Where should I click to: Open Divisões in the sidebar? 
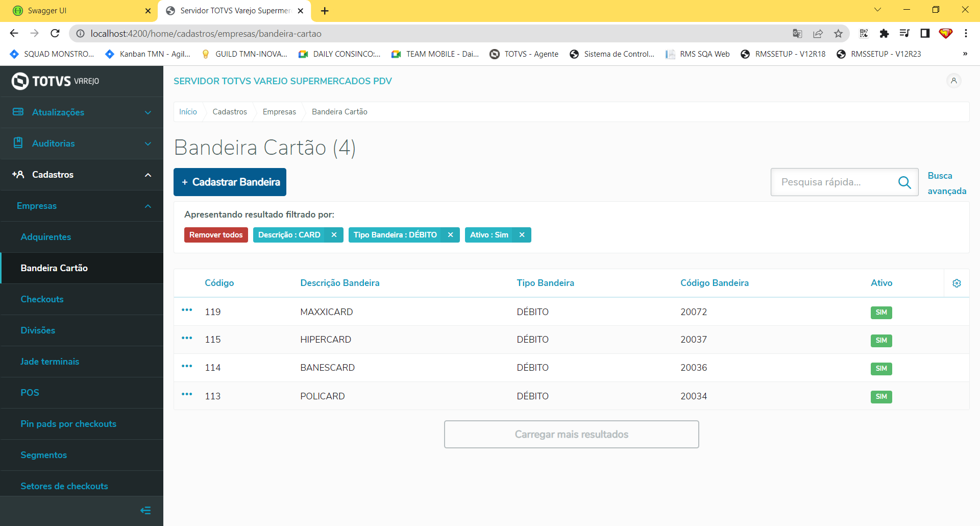click(82, 330)
